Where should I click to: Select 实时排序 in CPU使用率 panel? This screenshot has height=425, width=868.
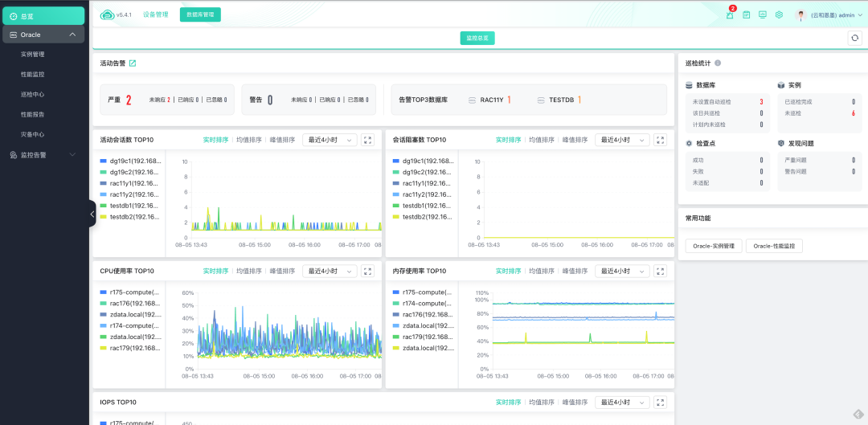(x=215, y=272)
